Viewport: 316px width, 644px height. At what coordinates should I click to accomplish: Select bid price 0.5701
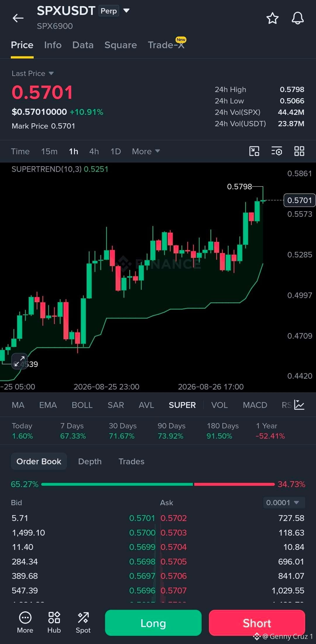[x=142, y=518]
